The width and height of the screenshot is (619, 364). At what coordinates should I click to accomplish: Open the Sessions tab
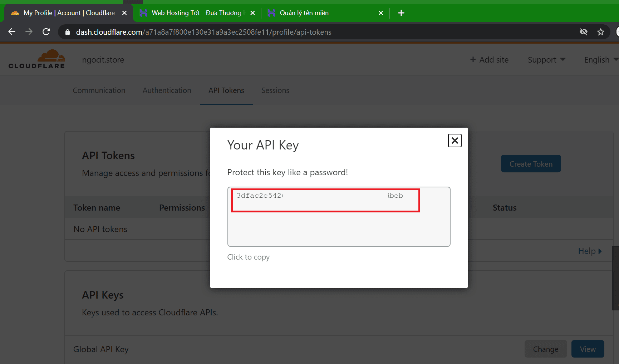tap(275, 90)
